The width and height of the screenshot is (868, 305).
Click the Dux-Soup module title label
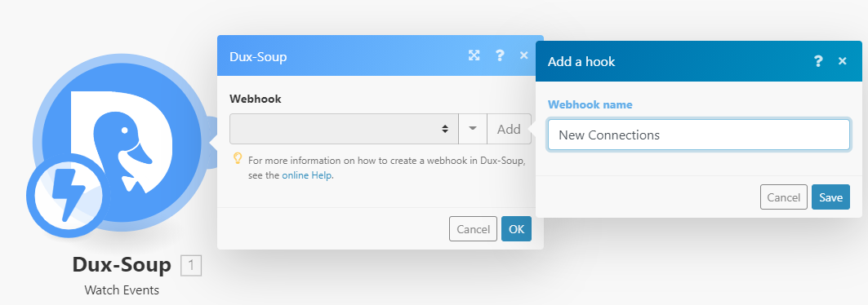pos(122,265)
